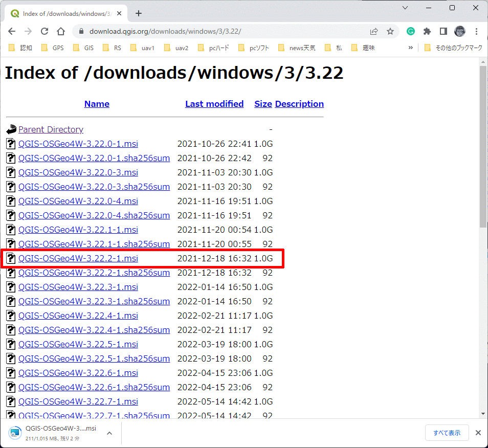Open the Grammarly extension
Screen dimensions: 488x448
tap(410, 31)
